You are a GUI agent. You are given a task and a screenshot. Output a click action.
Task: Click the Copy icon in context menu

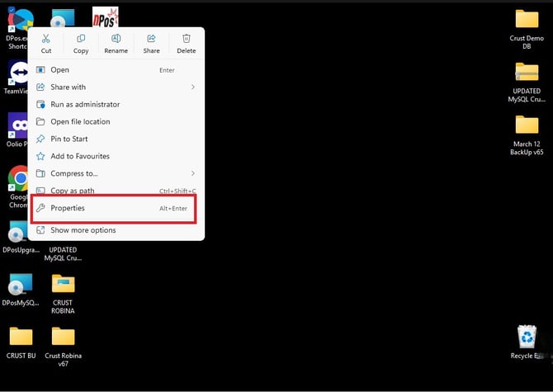pyautogui.click(x=81, y=39)
